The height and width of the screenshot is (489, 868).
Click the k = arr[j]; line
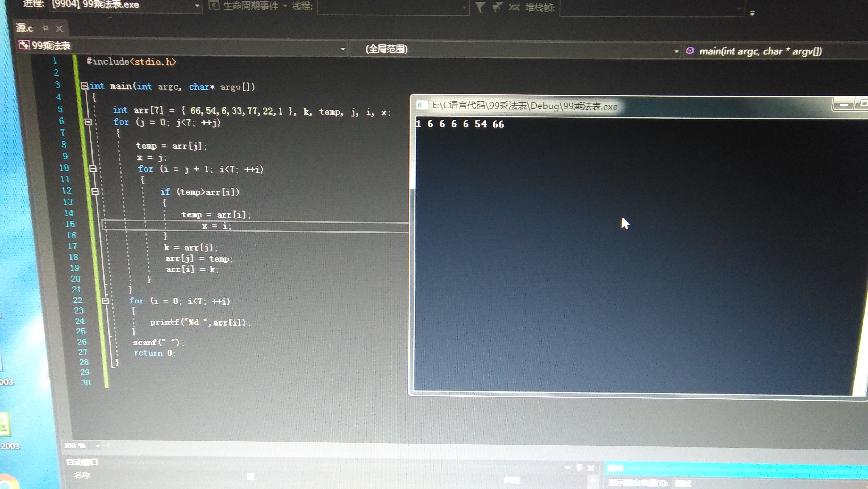click(191, 248)
